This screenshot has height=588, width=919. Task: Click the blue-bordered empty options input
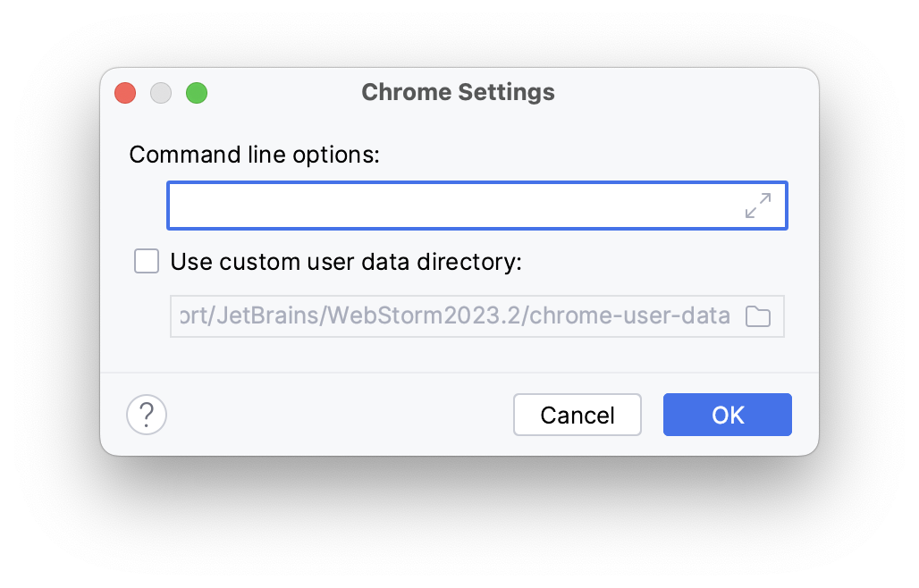pos(477,206)
